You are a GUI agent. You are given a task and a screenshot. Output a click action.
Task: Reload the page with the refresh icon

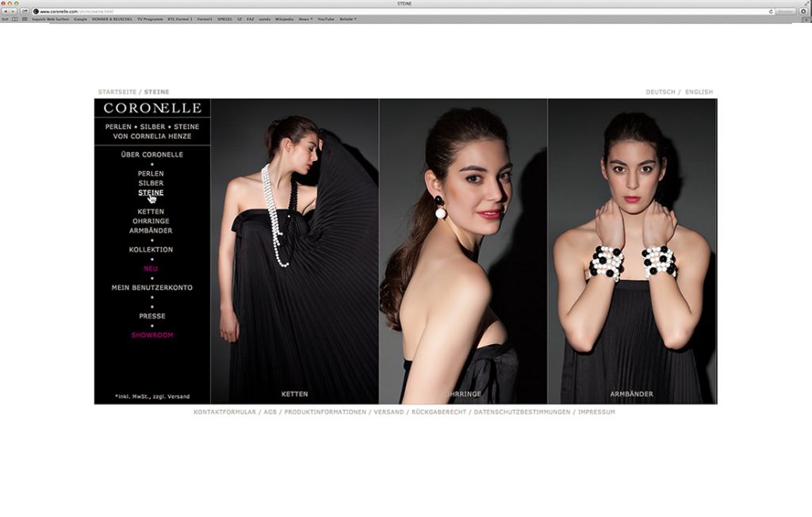pos(771,11)
